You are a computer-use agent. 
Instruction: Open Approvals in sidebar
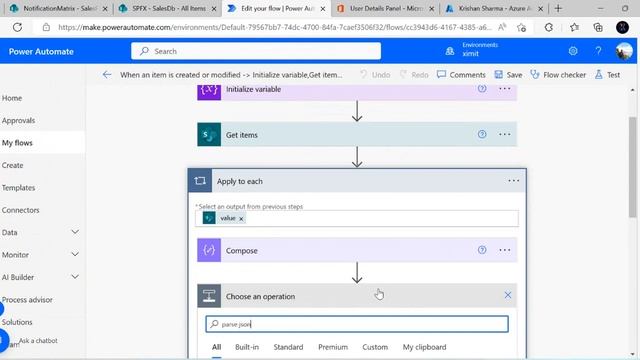[x=42, y=120]
